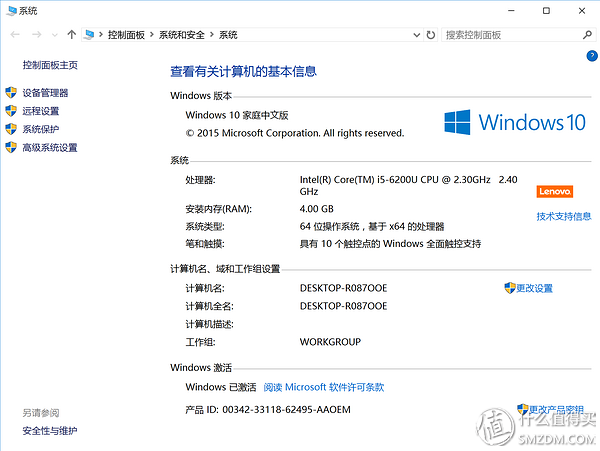Open 安全性与维护 link
Viewport: 600px width, 451px height.
pyautogui.click(x=50, y=431)
